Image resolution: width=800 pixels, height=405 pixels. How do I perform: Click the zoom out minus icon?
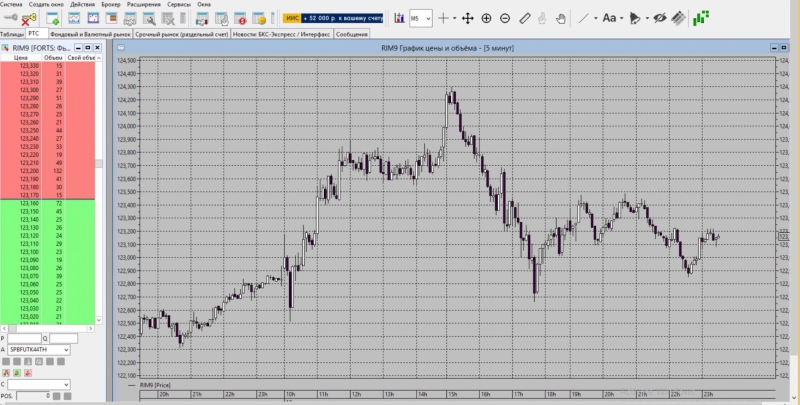(505, 18)
